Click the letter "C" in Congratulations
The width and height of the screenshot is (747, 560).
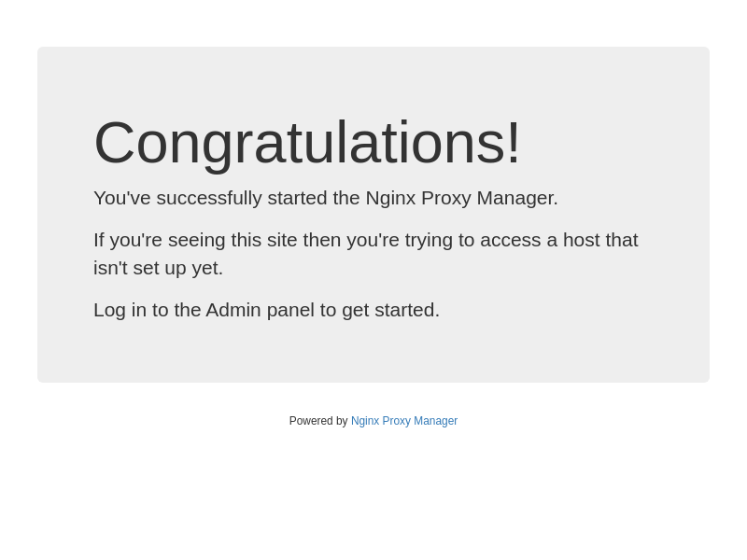pyautogui.click(x=114, y=143)
